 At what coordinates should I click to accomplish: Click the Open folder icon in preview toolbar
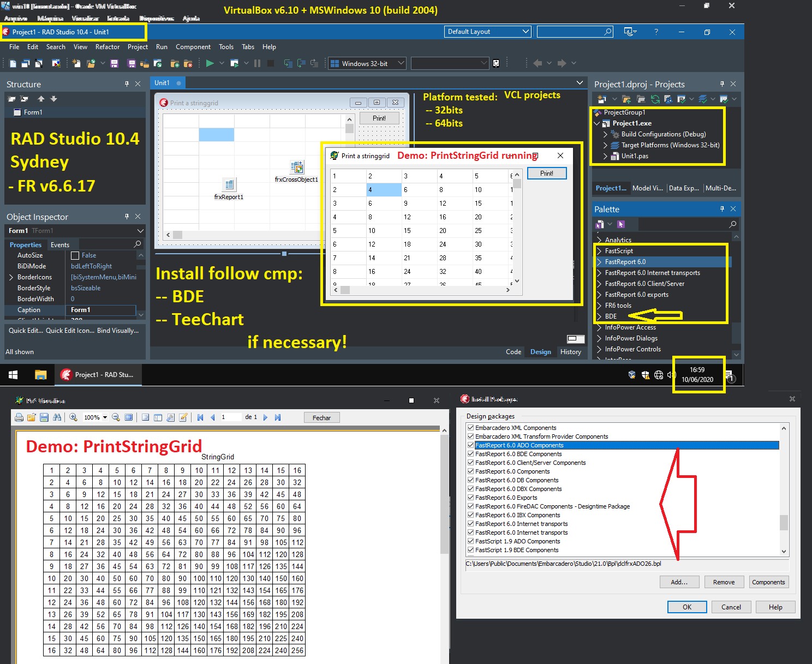click(x=31, y=417)
